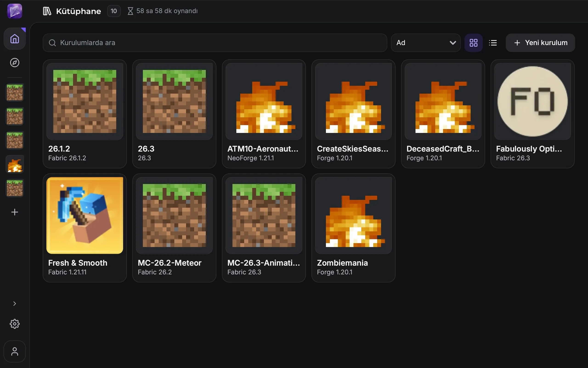Click the '58 sa 58 dk oynandı' playtime text
The width and height of the screenshot is (588, 368).
point(167,11)
